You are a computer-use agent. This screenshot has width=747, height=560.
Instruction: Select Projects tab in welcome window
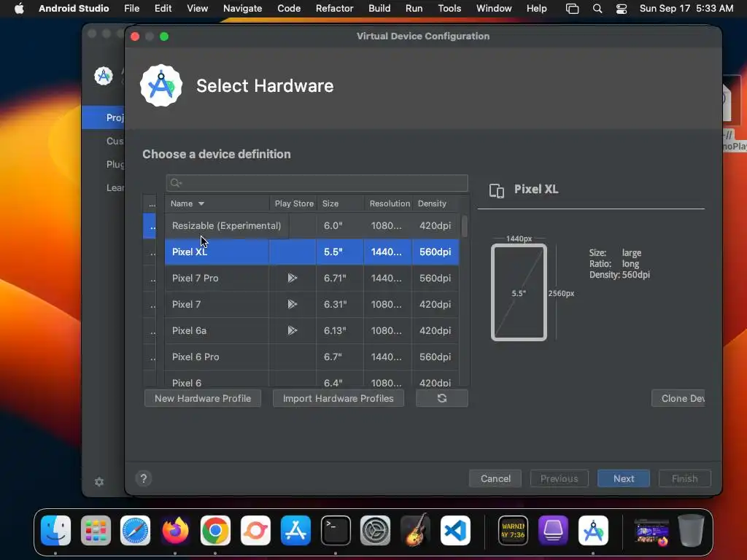(x=104, y=117)
